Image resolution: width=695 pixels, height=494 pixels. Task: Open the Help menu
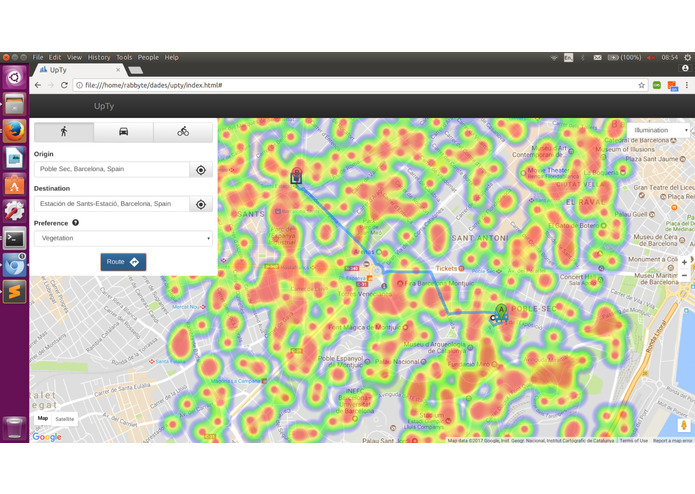pyautogui.click(x=172, y=57)
